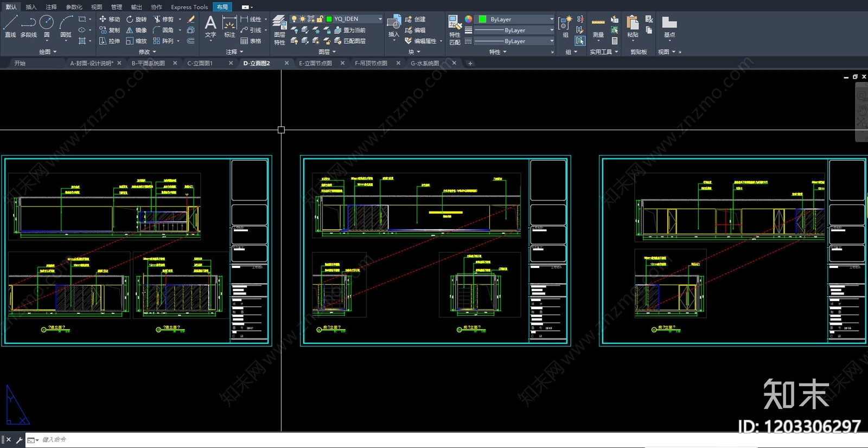This screenshot has height=448, width=868.
Task: Select the Line (直线) drawing tool
Action: [10, 26]
